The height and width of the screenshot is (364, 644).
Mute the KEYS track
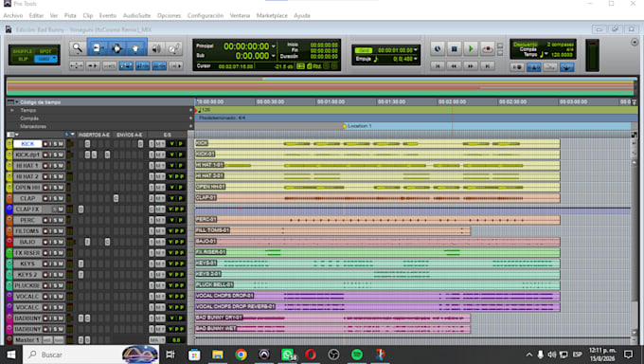[61, 264]
